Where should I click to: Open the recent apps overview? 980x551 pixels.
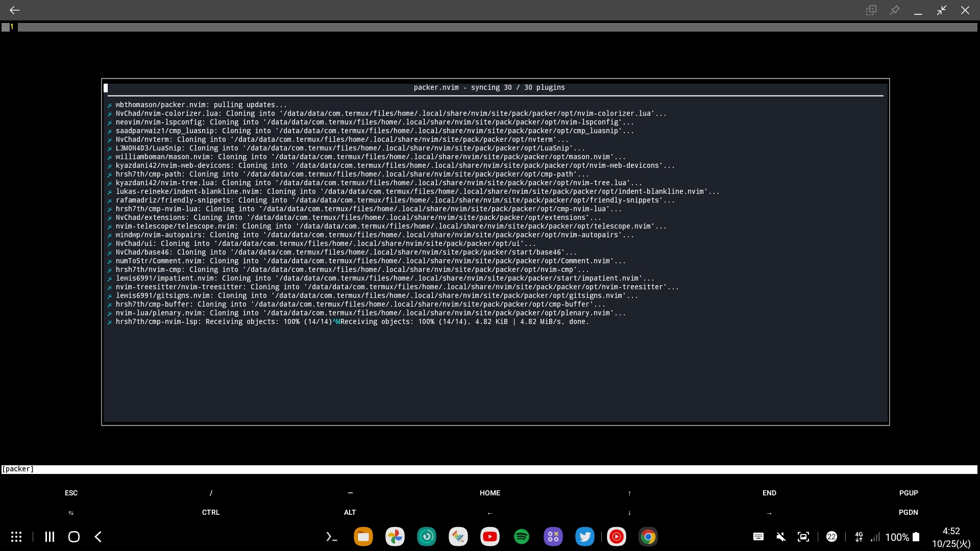(49, 537)
